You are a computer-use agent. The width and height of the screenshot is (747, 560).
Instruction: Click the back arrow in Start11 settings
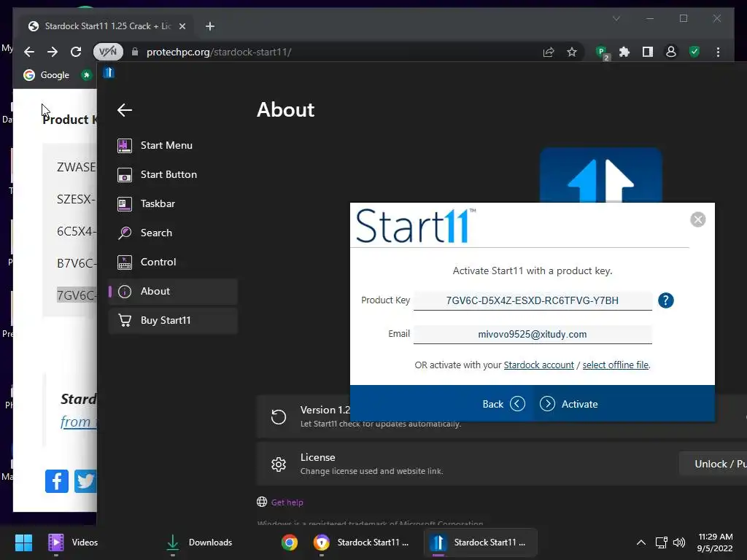point(124,110)
